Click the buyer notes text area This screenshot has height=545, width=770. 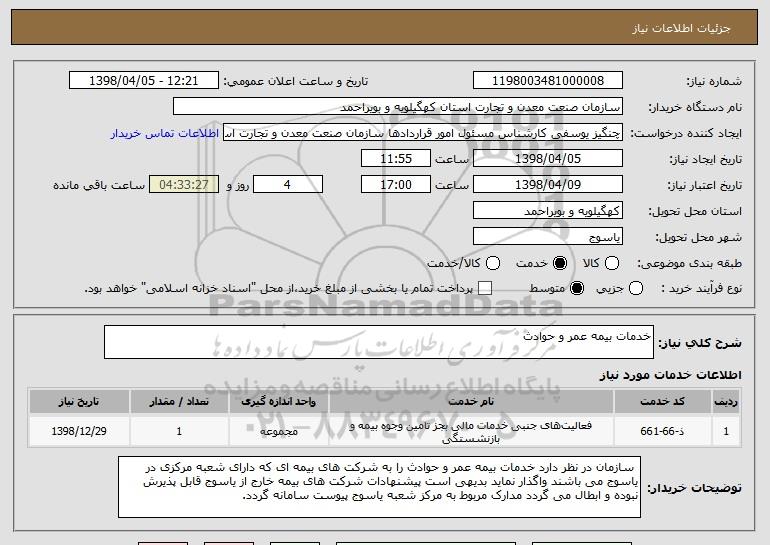tap(379, 487)
